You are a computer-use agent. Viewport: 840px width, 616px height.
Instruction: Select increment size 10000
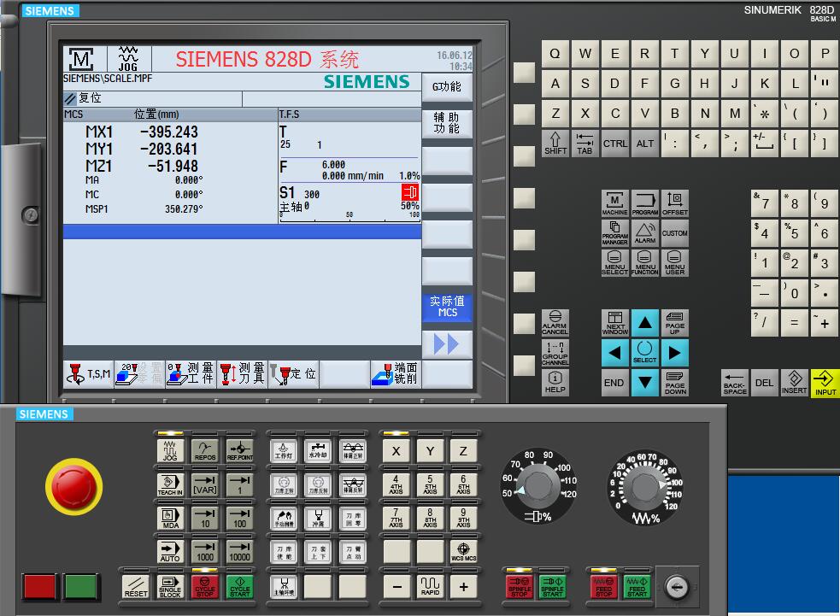pos(239,551)
